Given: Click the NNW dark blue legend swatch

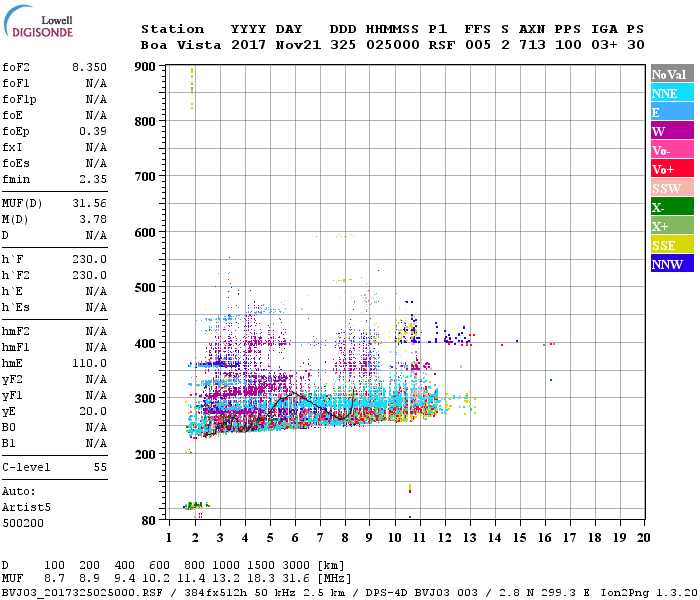Looking at the screenshot, I should (672, 264).
